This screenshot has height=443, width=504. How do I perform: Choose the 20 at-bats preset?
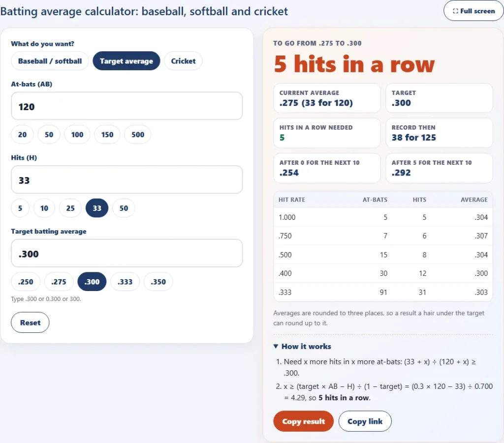pos(22,135)
